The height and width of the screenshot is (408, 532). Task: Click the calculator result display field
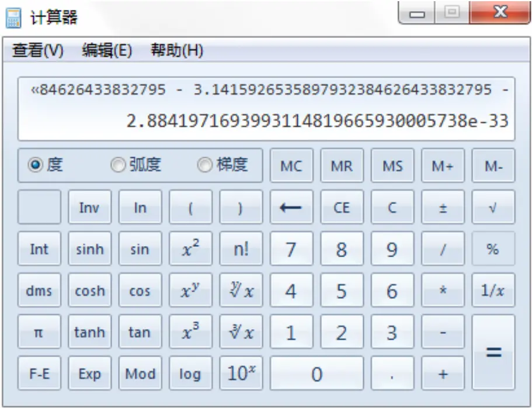(266, 109)
